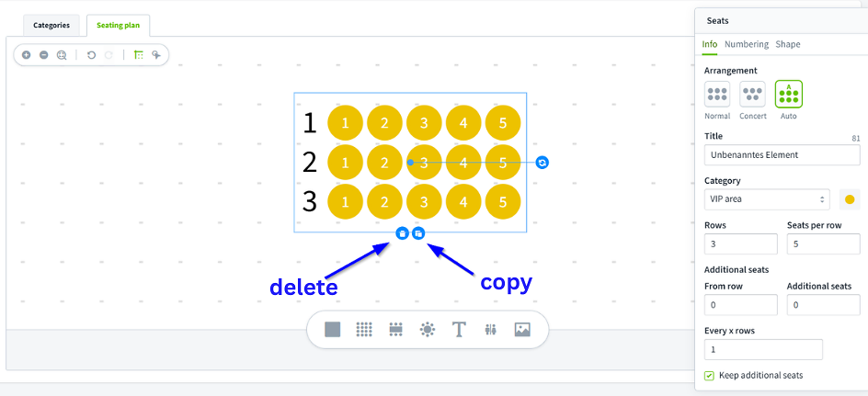Click the yellow category color swatch

tap(850, 199)
